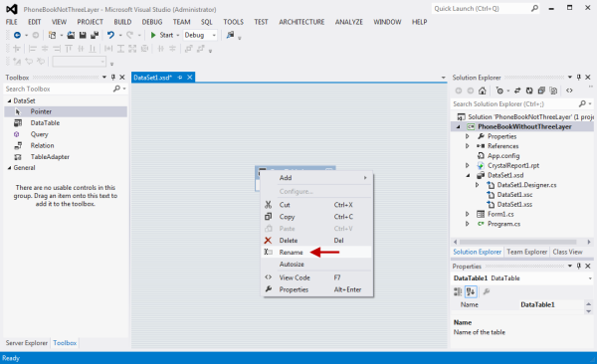Expand the Program.cs node
Image resolution: width=597 pixels, height=364 pixels.
pos(468,224)
